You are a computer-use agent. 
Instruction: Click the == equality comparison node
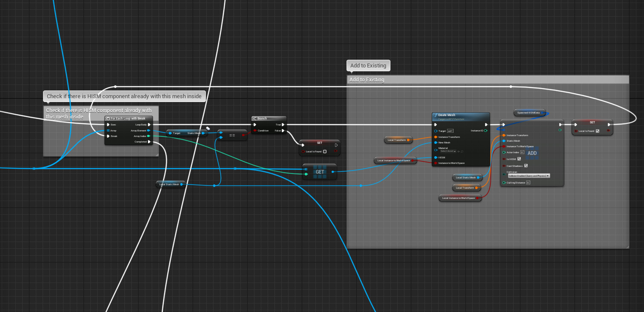[232, 135]
